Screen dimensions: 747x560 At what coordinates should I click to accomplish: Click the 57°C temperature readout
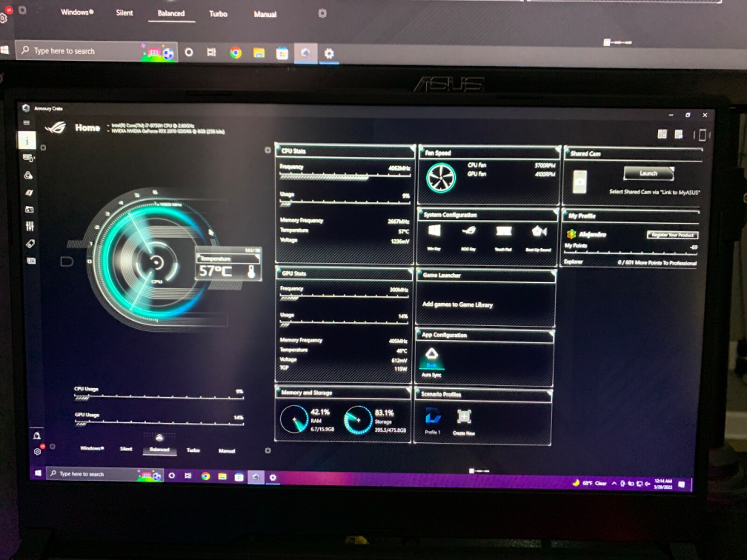tap(215, 271)
